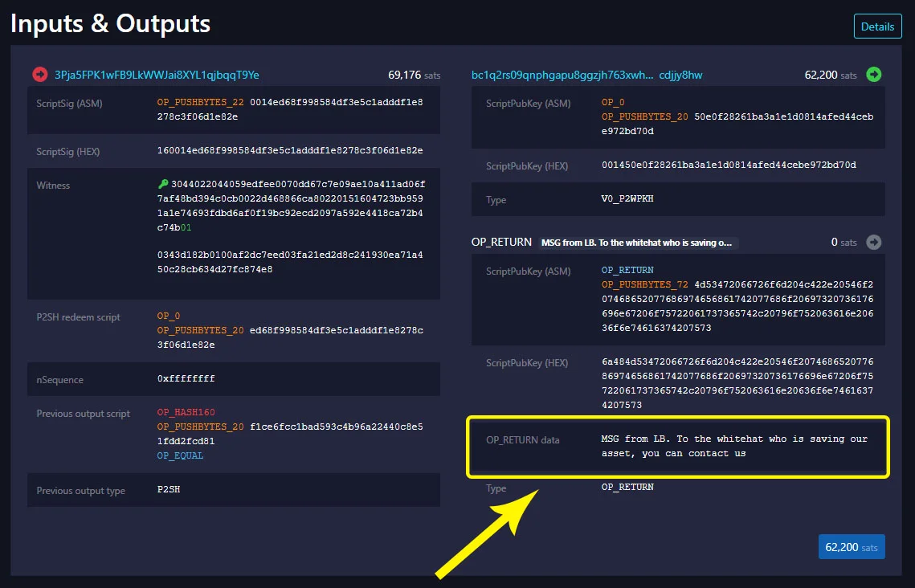Click the OP_PUSHBYTES_72 opcode
The width and height of the screenshot is (915, 588).
tap(645, 284)
